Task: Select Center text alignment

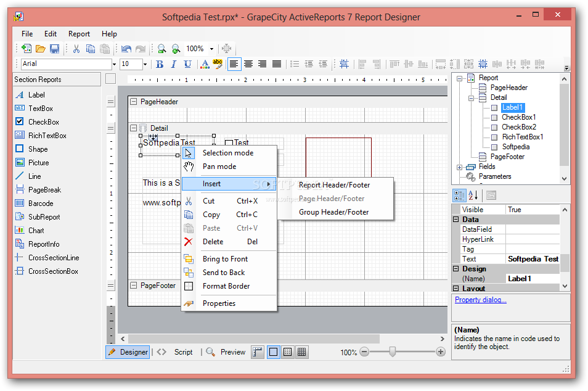Action: tap(248, 64)
